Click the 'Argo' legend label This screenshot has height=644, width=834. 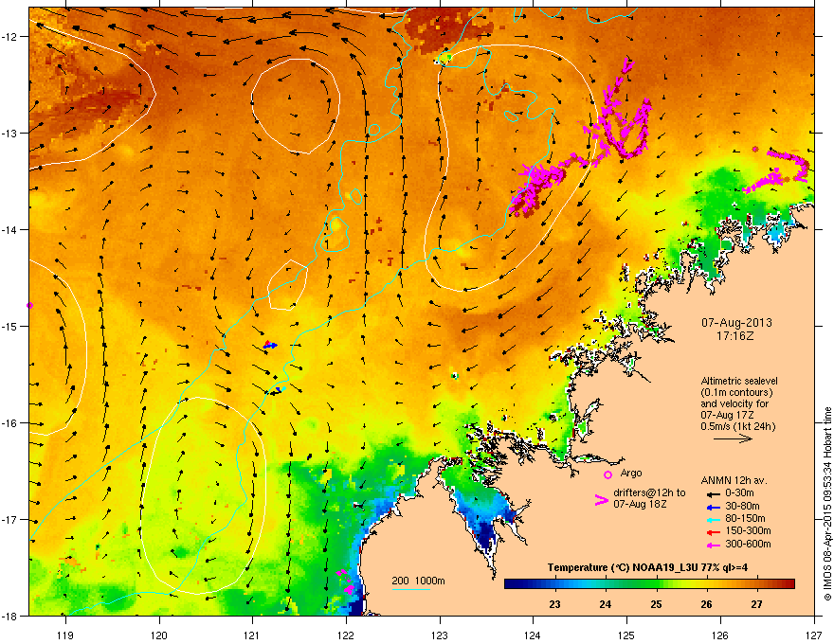[631, 473]
